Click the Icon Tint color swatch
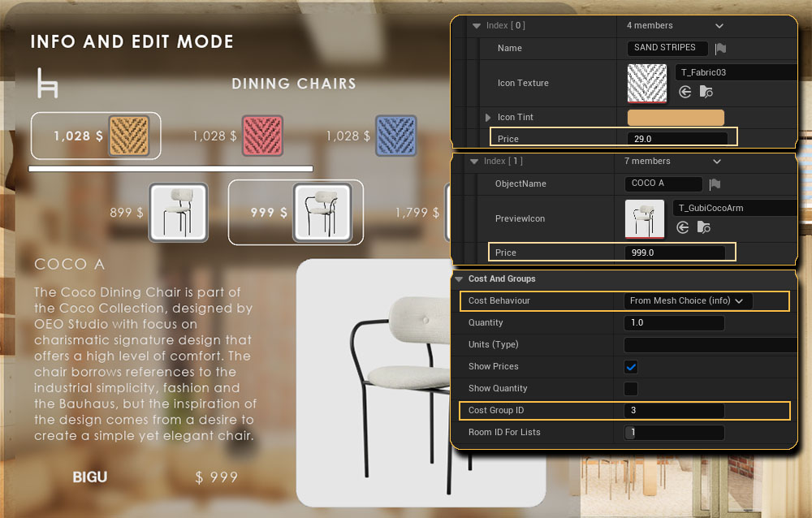This screenshot has height=518, width=812. (676, 118)
